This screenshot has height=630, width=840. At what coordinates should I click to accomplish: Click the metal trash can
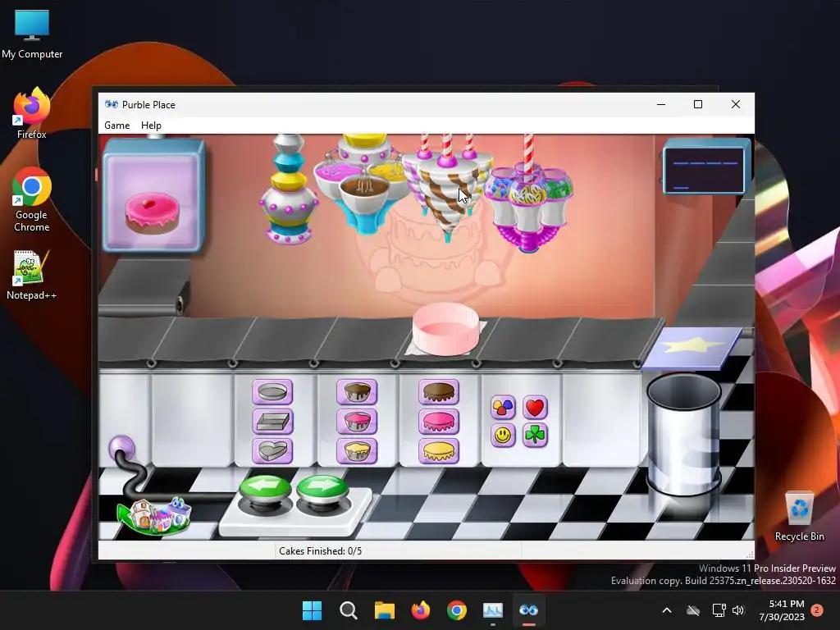click(683, 434)
